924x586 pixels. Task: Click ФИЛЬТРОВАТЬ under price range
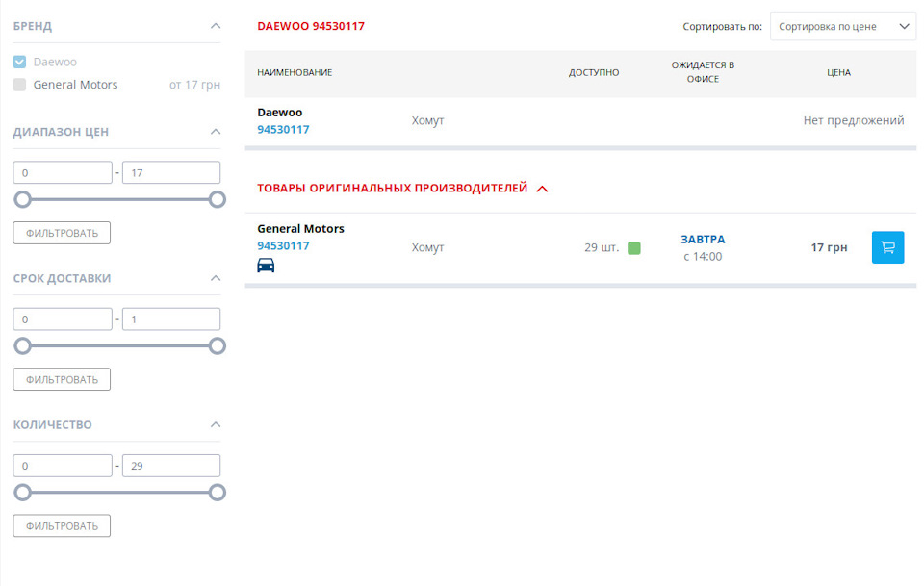(62, 233)
